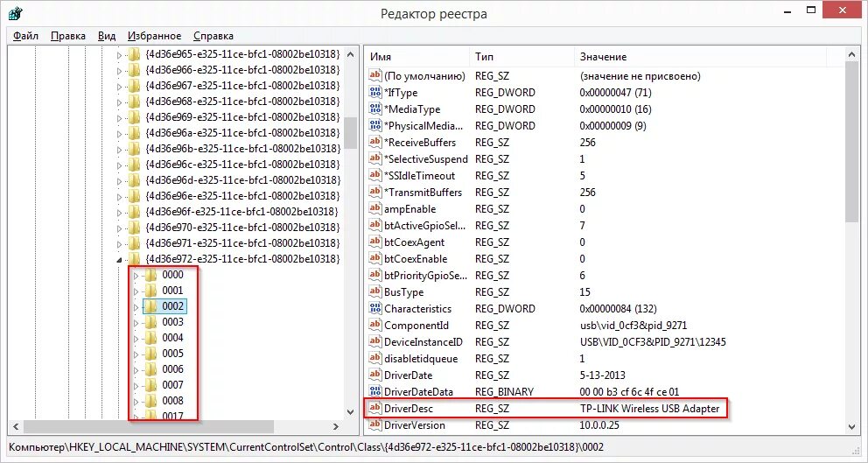Select the btPriorityGpioSe... value name

[424, 276]
